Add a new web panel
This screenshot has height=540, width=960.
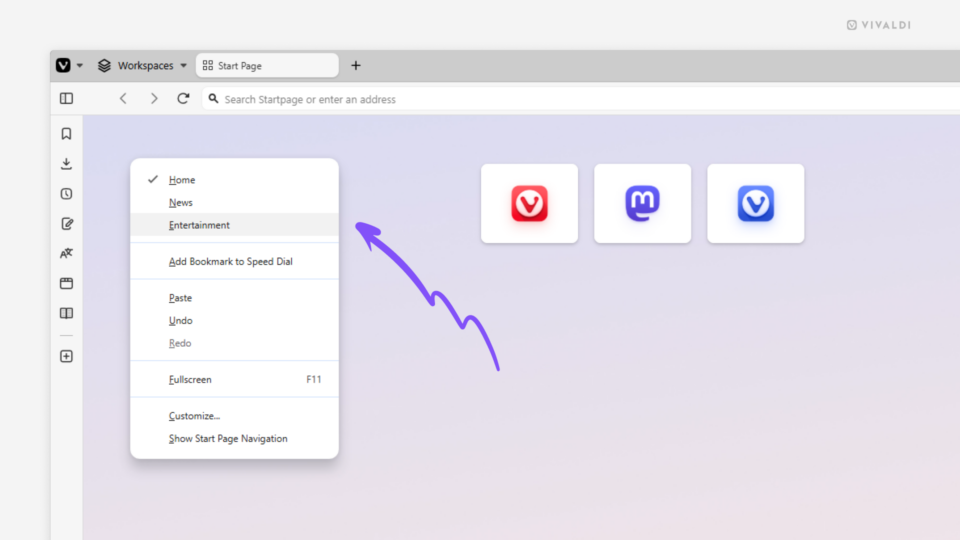pyautogui.click(x=67, y=356)
